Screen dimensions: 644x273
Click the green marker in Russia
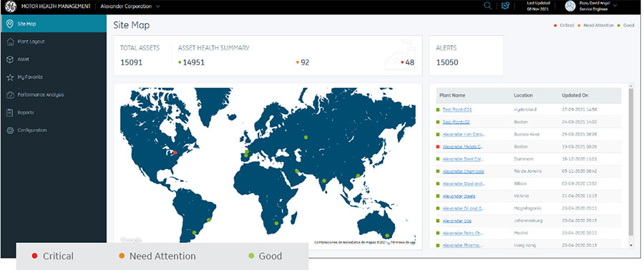306,138
